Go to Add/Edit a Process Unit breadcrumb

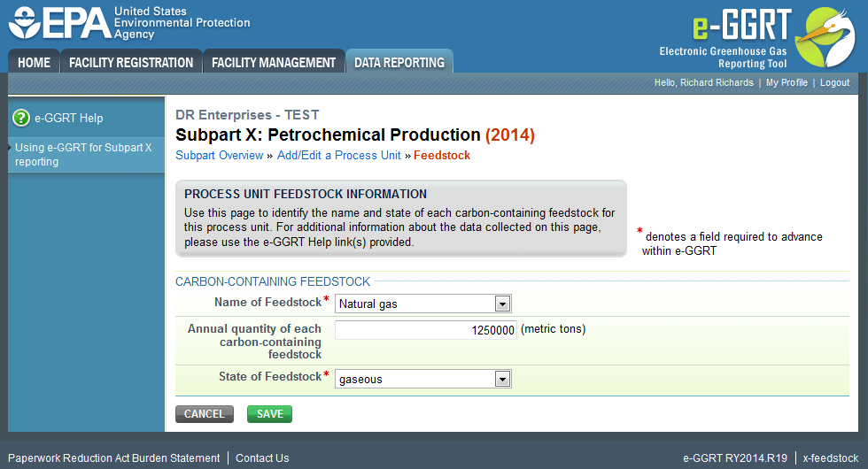(338, 156)
